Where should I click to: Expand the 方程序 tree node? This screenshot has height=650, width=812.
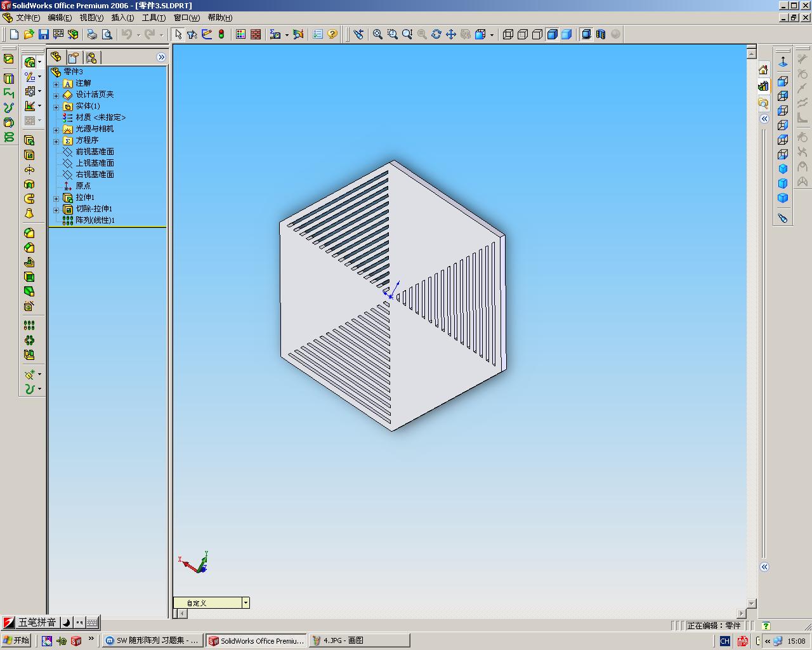coord(56,141)
